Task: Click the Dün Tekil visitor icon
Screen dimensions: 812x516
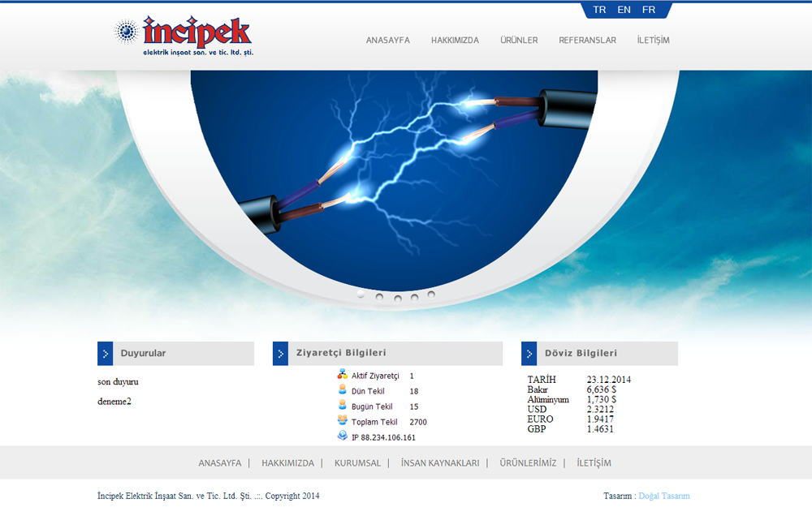Action: point(343,390)
